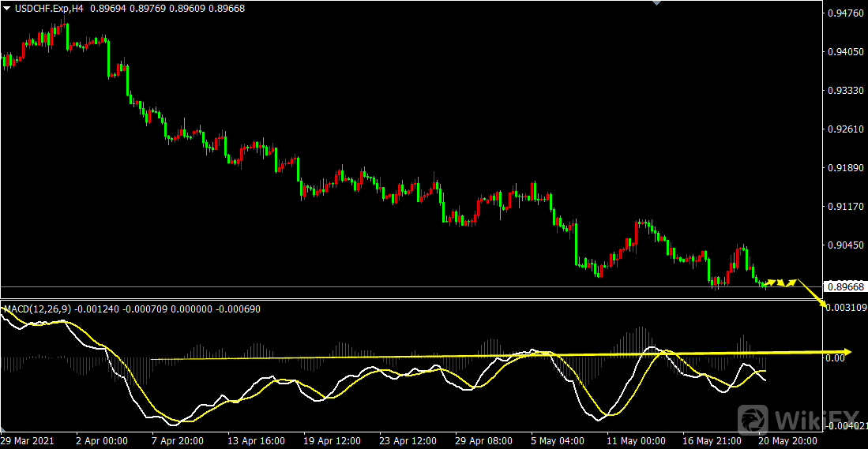Click the 0.00 MACD zero level label
The width and height of the screenshot is (868, 449).
point(835,358)
